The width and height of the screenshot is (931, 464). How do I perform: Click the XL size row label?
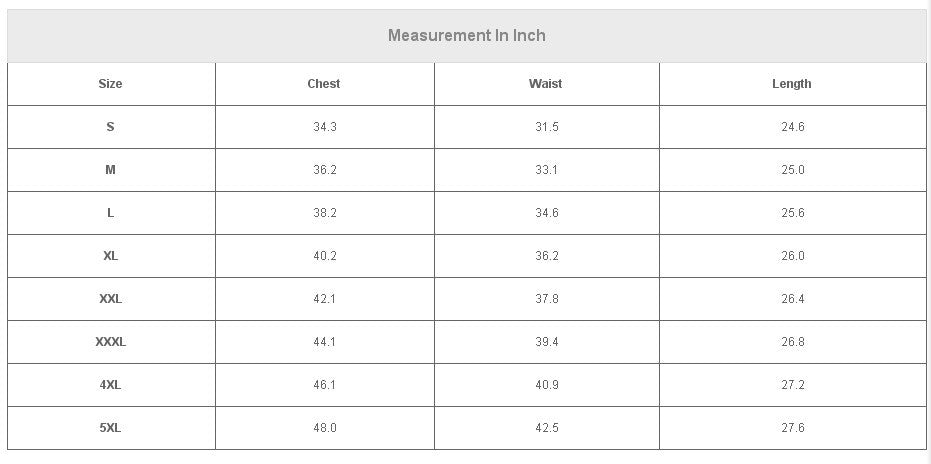click(x=110, y=256)
